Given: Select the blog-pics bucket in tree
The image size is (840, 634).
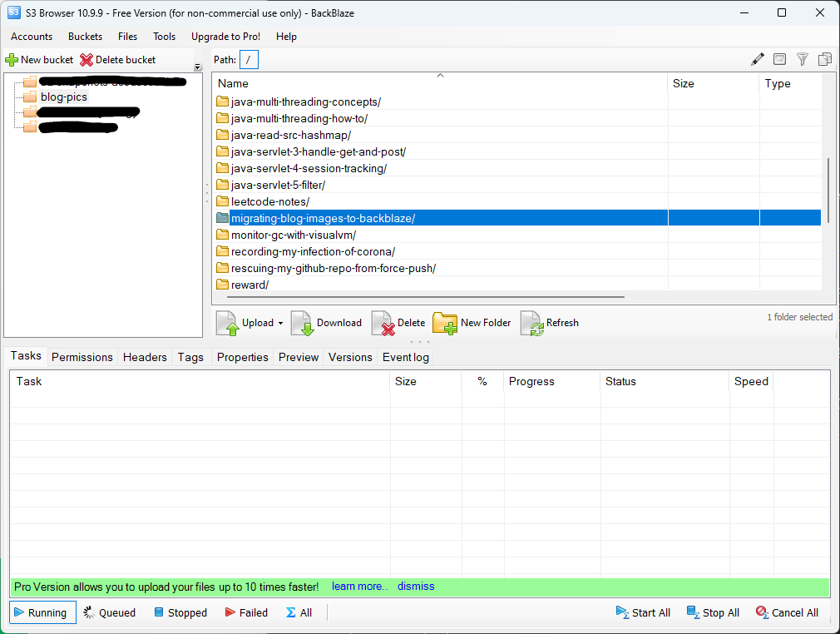Looking at the screenshot, I should (x=63, y=97).
